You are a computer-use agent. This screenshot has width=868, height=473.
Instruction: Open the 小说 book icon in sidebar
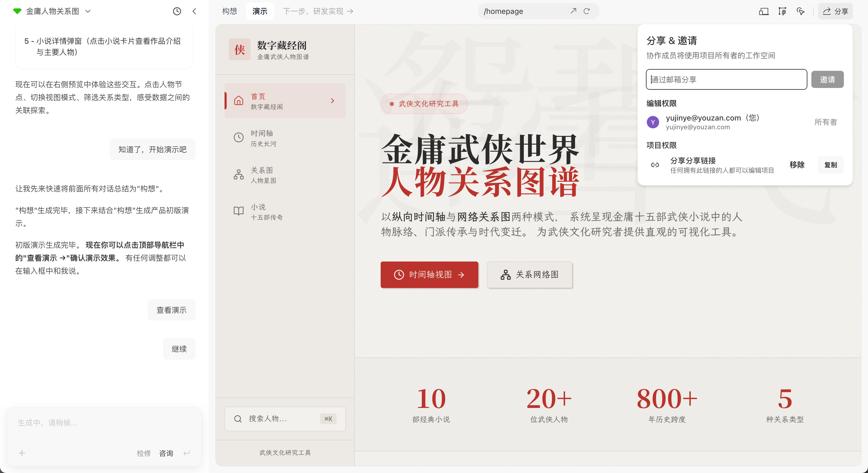point(239,211)
